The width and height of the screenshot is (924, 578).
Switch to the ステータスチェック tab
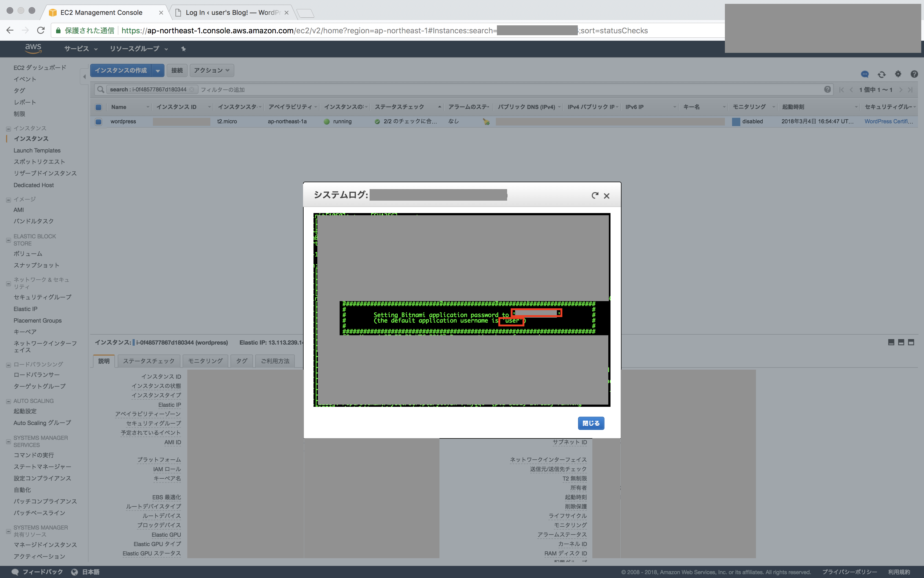(149, 361)
